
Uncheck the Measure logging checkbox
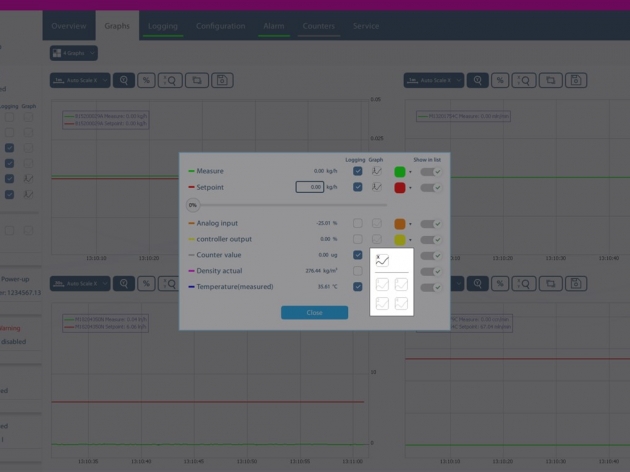[357, 171]
